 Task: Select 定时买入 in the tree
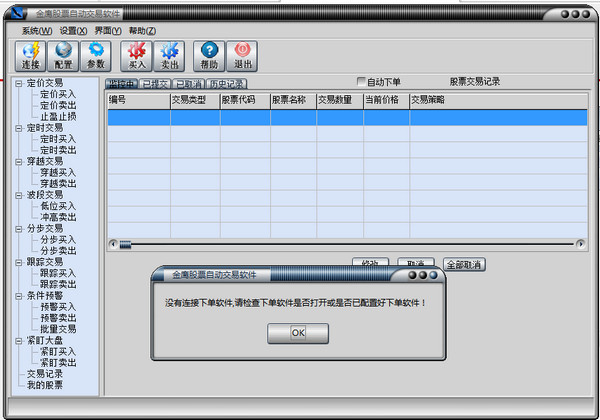[58, 139]
